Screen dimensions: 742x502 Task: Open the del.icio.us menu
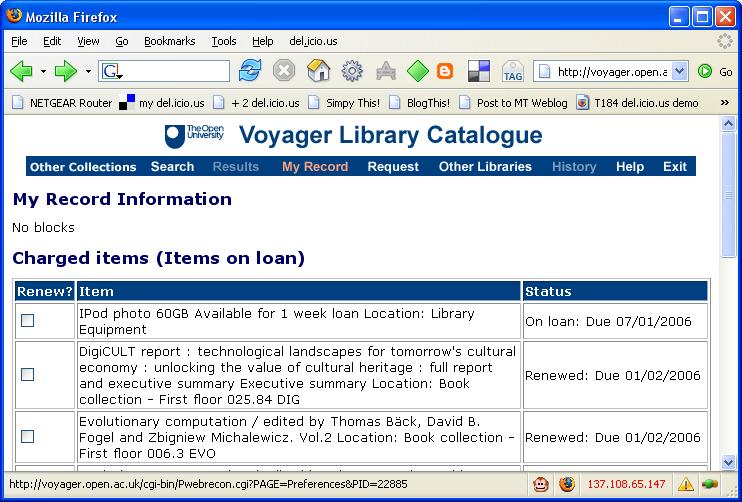coord(313,42)
